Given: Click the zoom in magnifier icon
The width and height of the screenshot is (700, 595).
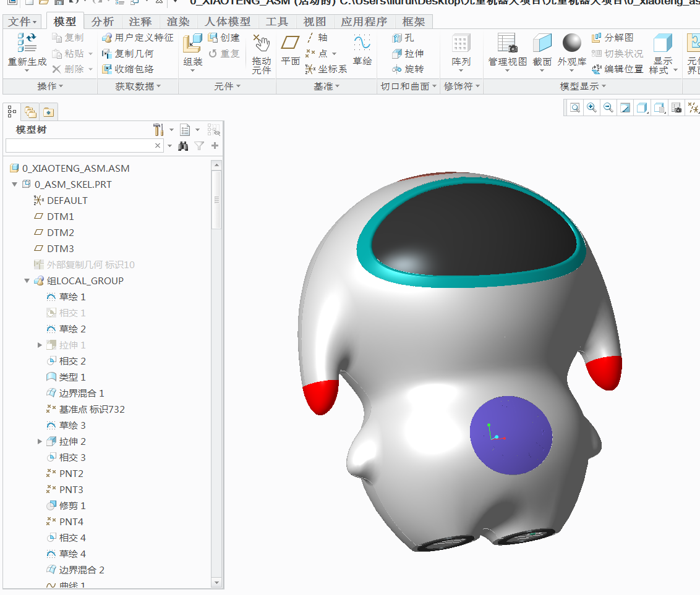Looking at the screenshot, I should pyautogui.click(x=592, y=108).
